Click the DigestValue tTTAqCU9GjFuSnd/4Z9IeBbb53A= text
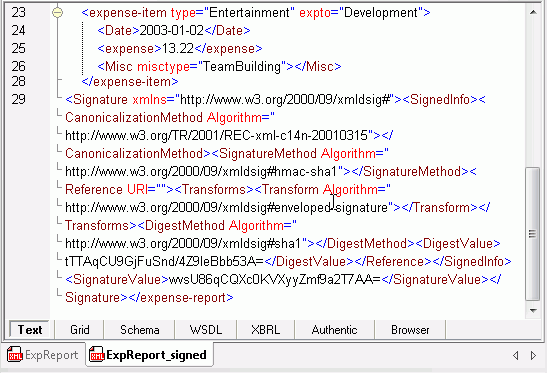The image size is (547, 373). click(x=164, y=261)
